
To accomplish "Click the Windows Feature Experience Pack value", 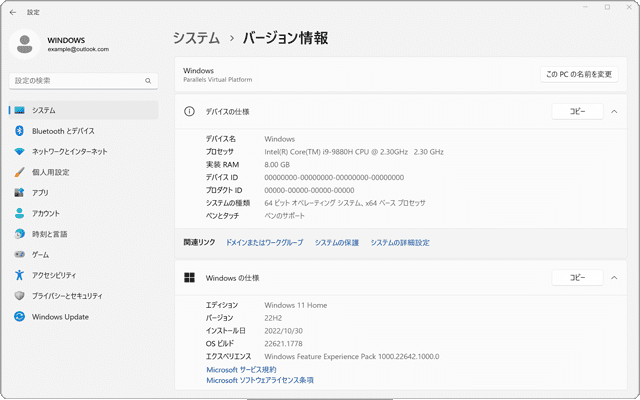I will click(352, 356).
